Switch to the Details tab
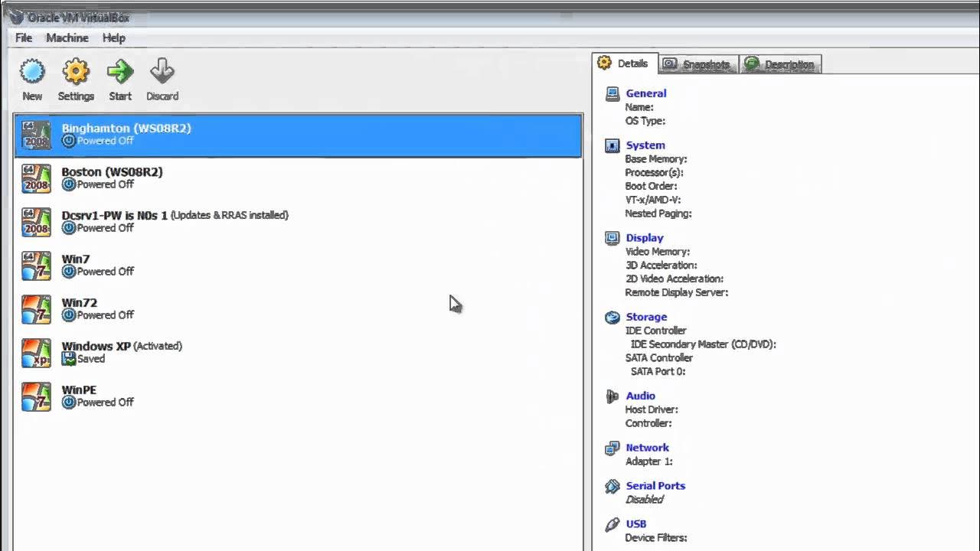This screenshot has height=551, width=980. 623,64
